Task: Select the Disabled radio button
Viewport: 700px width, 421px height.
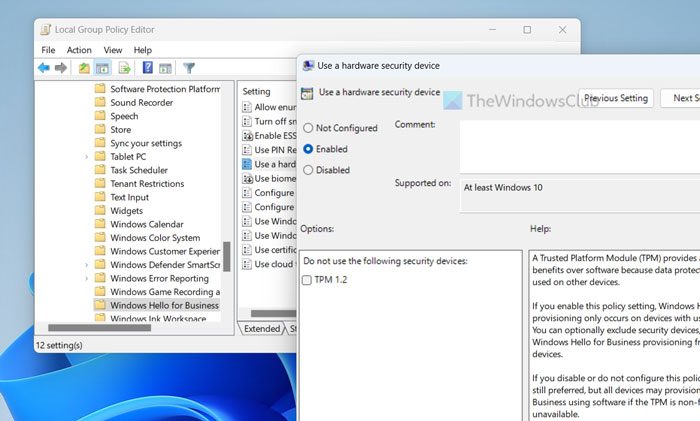Action: 308,170
